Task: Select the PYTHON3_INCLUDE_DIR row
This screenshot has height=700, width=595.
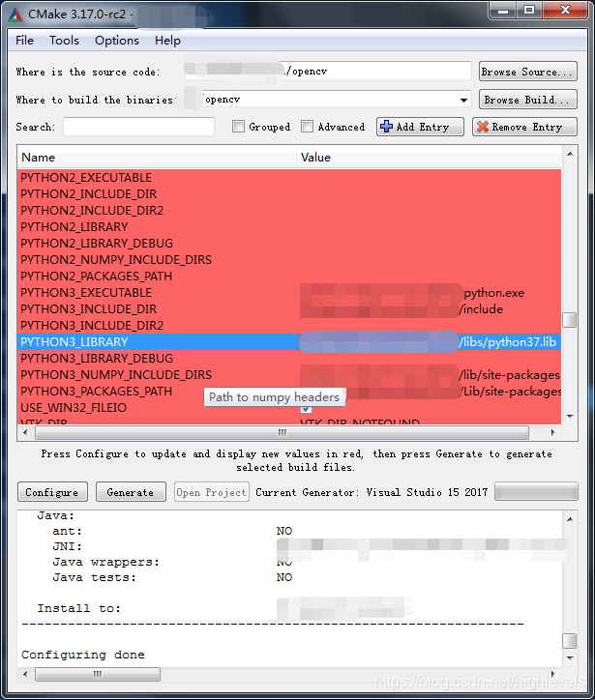Action: (x=289, y=309)
